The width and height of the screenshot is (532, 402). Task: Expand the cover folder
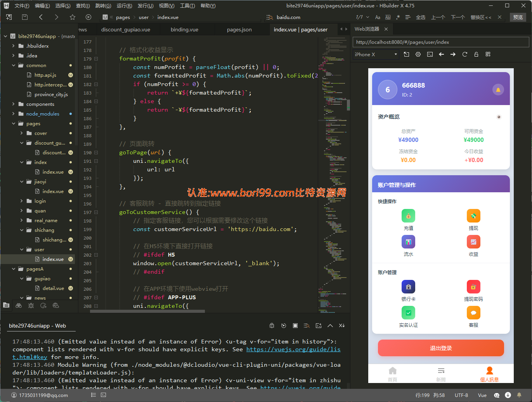tap(22, 133)
